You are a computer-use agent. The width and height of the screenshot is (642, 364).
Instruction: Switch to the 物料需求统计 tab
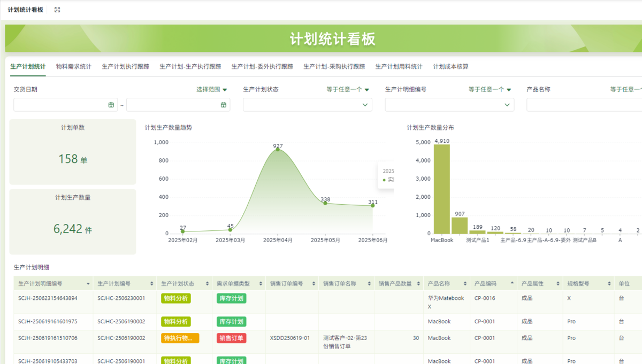73,67
